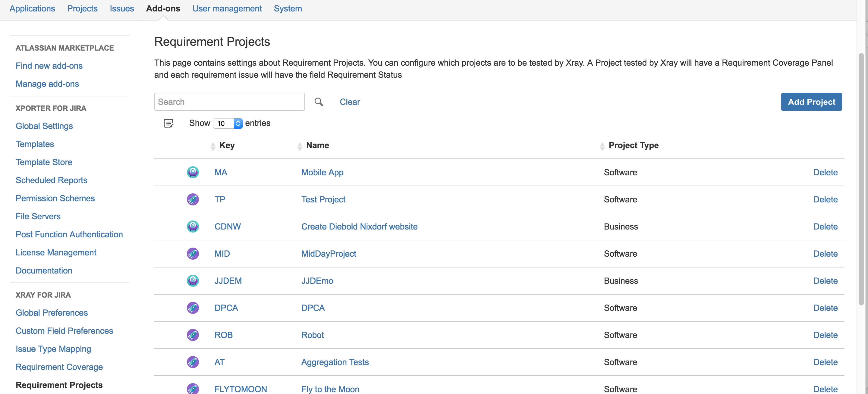Delete the Test Project row

pos(825,199)
